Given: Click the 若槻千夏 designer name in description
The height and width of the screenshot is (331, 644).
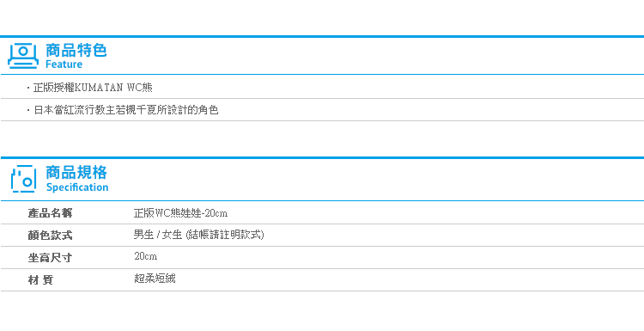Looking at the screenshot, I should pos(131,110).
